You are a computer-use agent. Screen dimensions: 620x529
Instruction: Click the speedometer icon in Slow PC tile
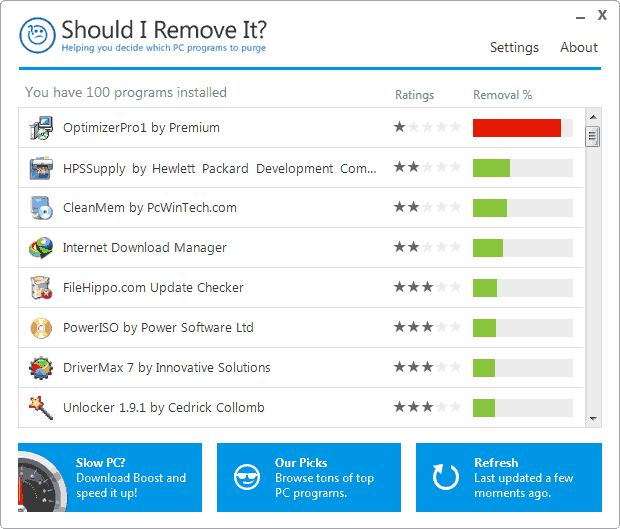coord(43,482)
